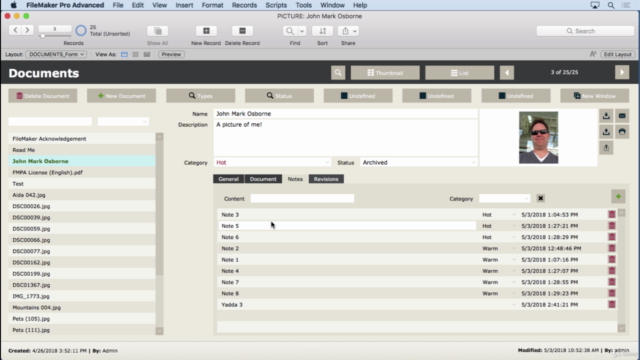640x360 pixels.
Task: Click the Note 5 content text
Action: [x=230, y=226]
